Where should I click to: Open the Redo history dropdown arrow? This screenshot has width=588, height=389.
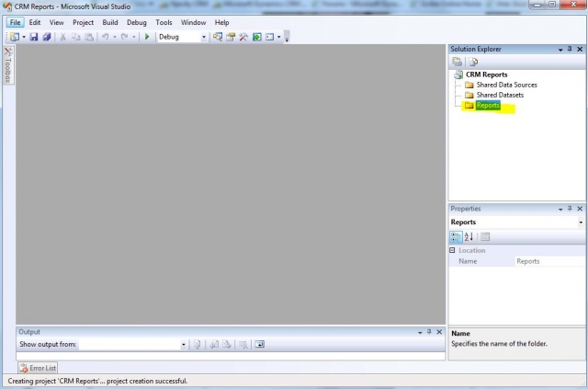point(134,37)
